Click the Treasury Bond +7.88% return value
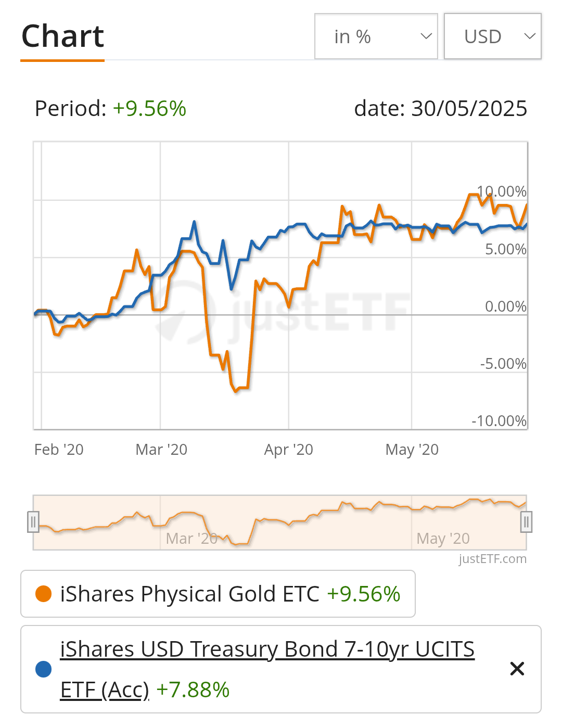 coord(193,690)
